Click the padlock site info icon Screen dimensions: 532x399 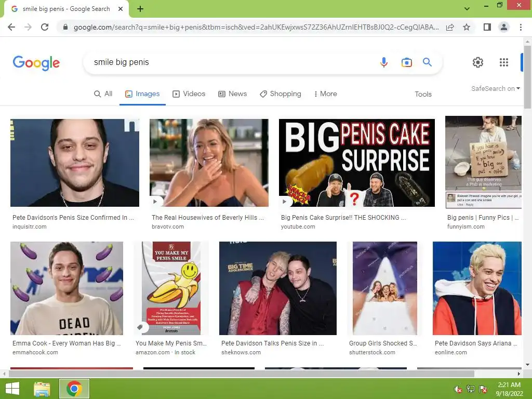tap(65, 27)
